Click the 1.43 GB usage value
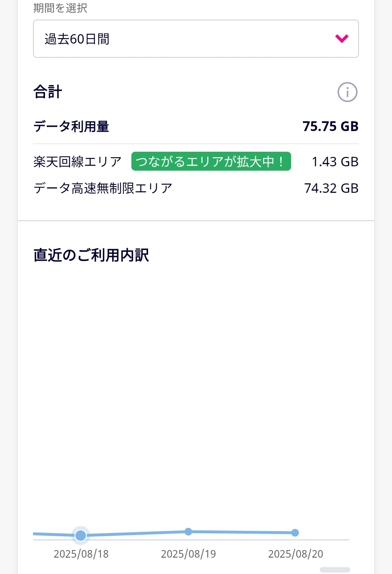Image resolution: width=392 pixels, height=574 pixels. pos(335,162)
